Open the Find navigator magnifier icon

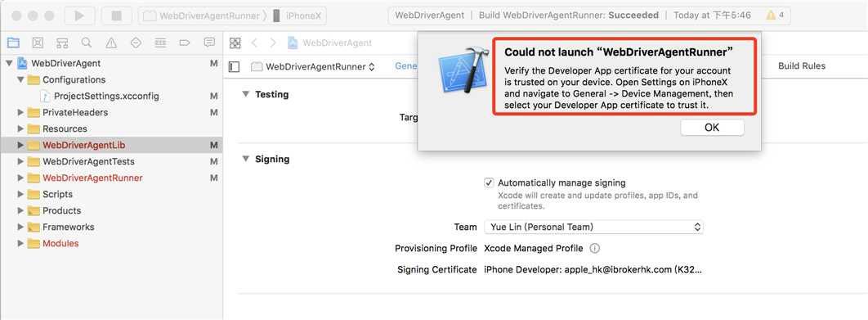tap(87, 43)
